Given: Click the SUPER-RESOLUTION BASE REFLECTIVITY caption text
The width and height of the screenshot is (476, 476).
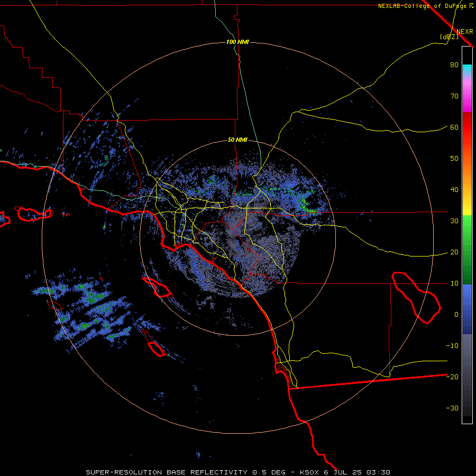Looking at the screenshot, I should pyautogui.click(x=167, y=472).
